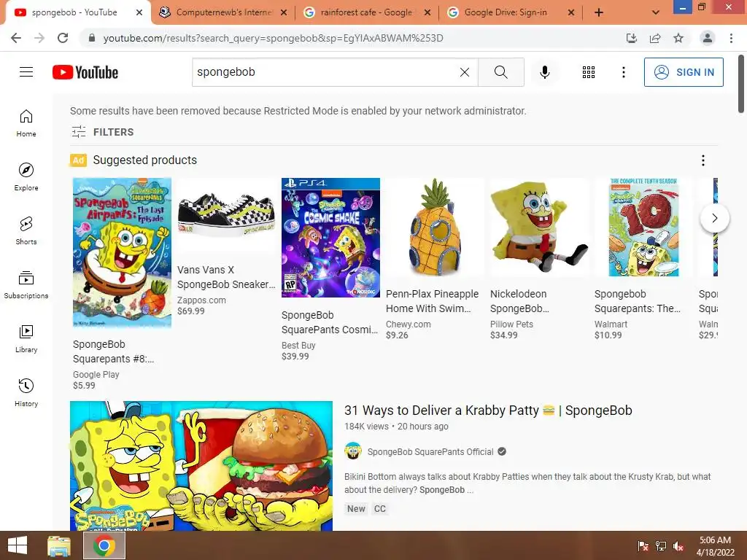Click the New badge under the video
Image resolution: width=747 pixels, height=560 pixels.
click(356, 508)
